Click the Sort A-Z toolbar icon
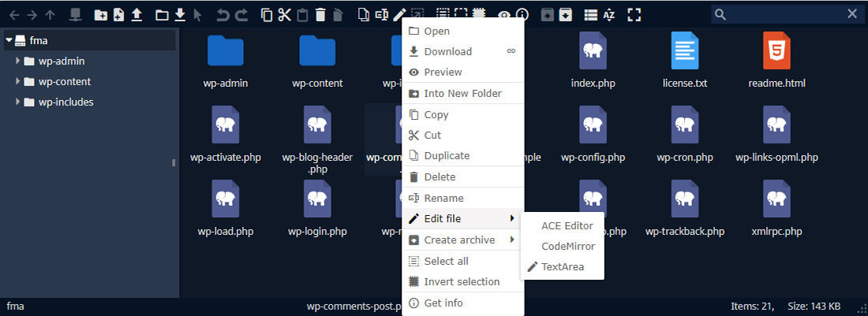868x316 pixels. pyautogui.click(x=609, y=16)
